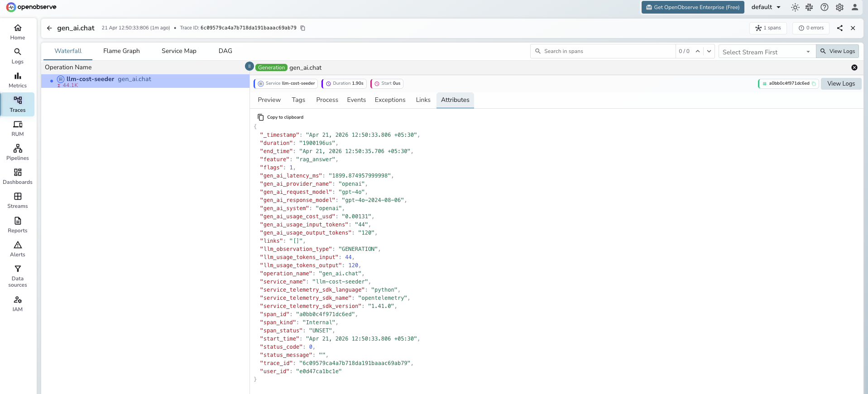Go to previous search match
868x394 pixels.
tap(698, 51)
